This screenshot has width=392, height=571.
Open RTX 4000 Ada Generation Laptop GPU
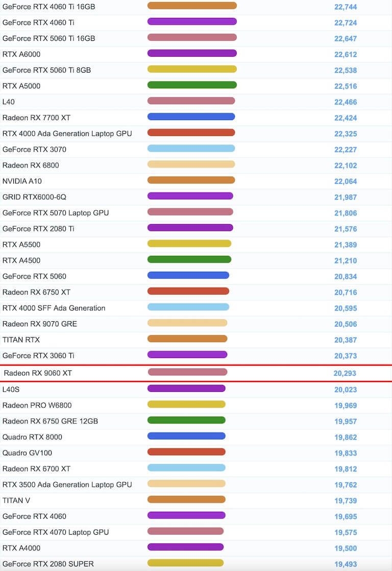67,133
